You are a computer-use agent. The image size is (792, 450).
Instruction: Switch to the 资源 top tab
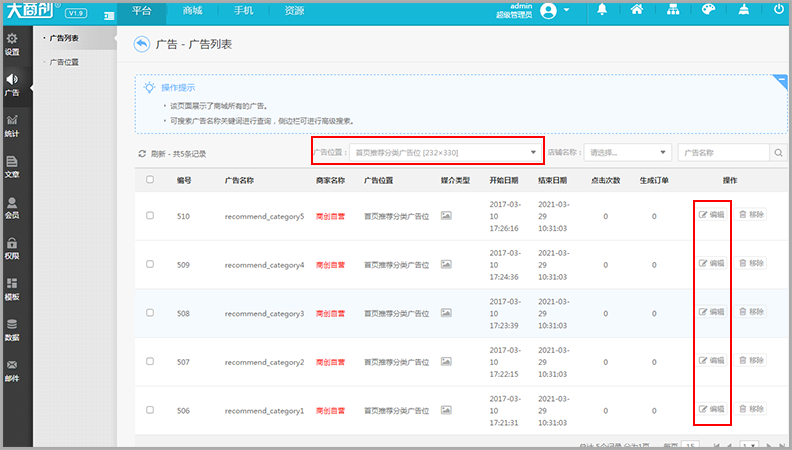click(294, 11)
